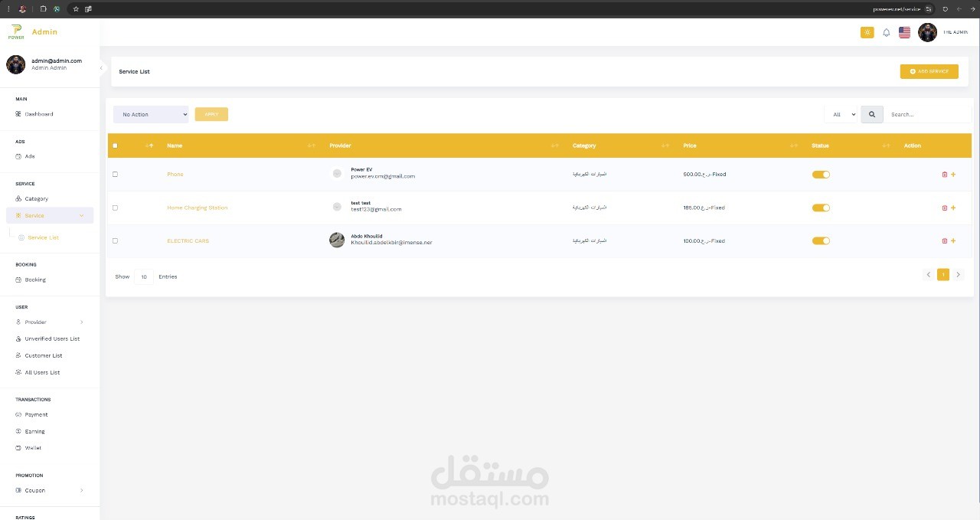The height and width of the screenshot is (520, 980).
Task: Click the theme toggle sun icon
Action: click(867, 32)
